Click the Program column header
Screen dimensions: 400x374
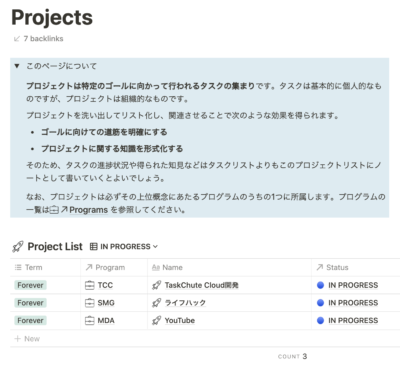click(x=114, y=267)
